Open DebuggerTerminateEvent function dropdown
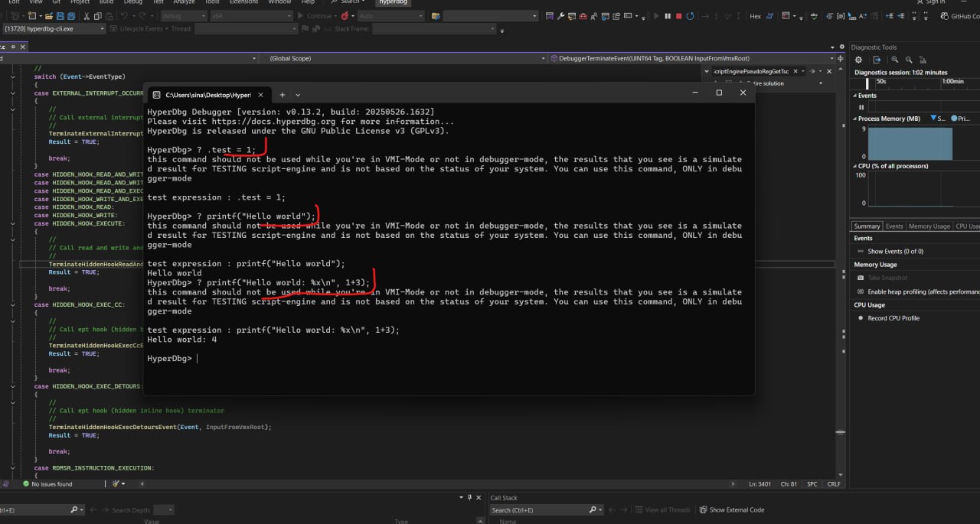 693,58
